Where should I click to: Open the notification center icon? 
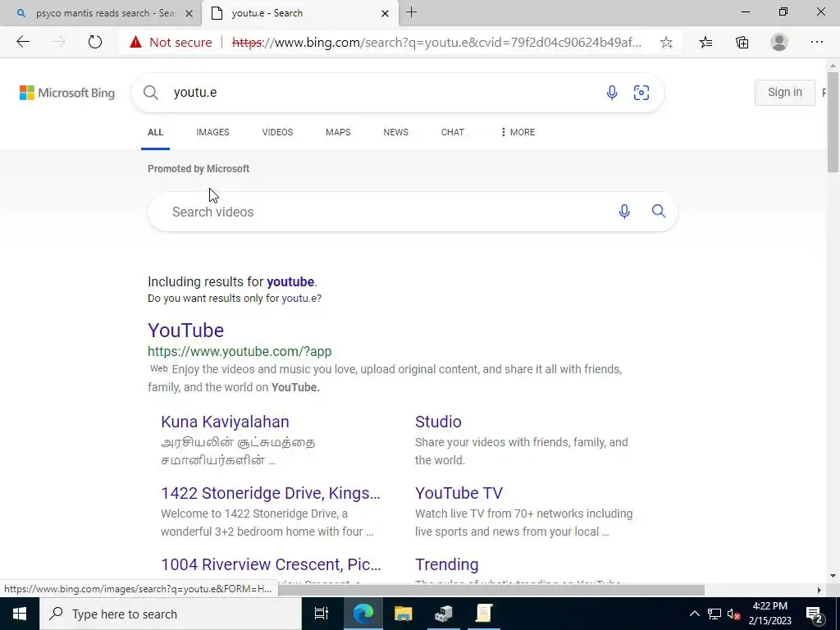pyautogui.click(x=815, y=614)
